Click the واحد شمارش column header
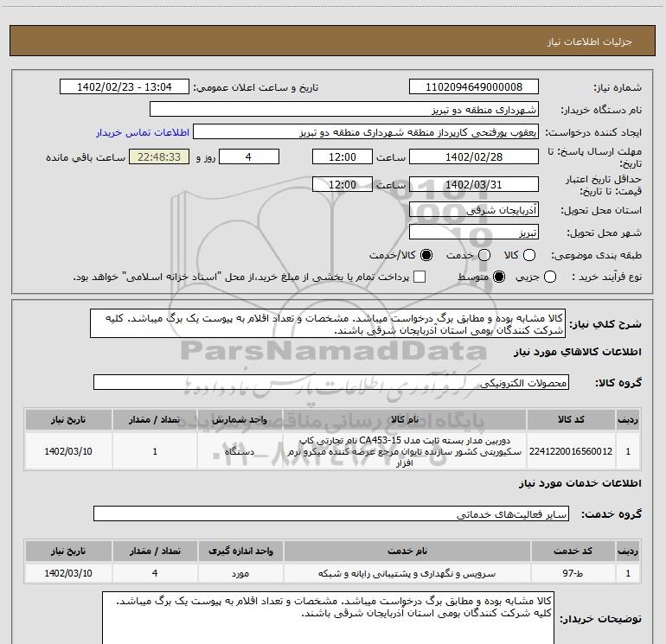This screenshot has height=644, width=666. (x=240, y=419)
